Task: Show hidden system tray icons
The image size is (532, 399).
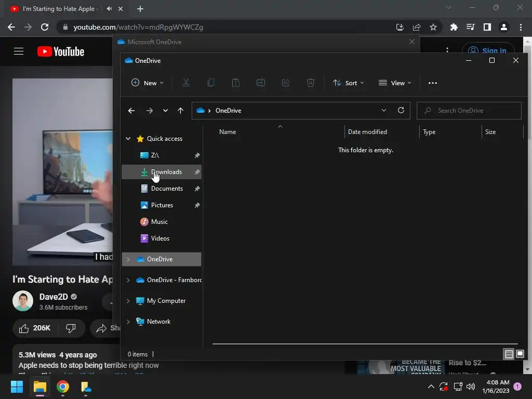Action: click(x=431, y=387)
